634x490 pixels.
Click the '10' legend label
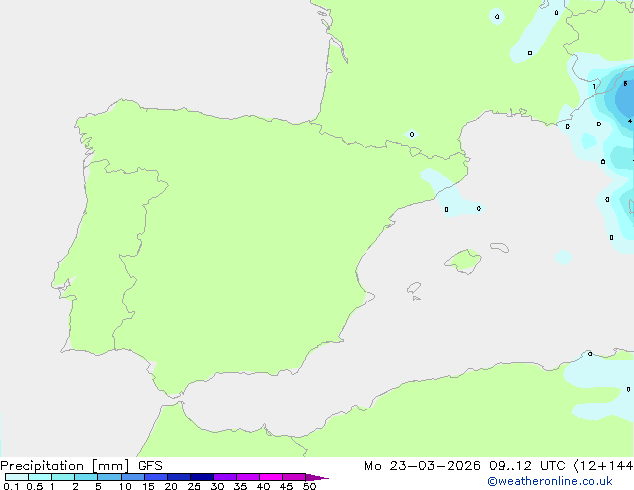[125, 486]
